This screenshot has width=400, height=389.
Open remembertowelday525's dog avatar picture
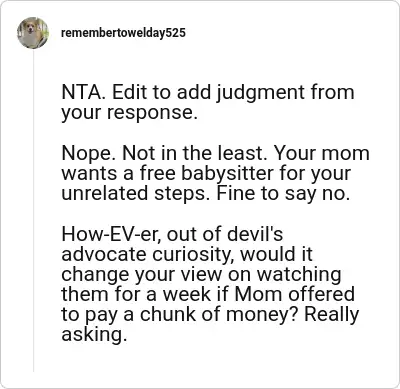pyautogui.click(x=33, y=33)
